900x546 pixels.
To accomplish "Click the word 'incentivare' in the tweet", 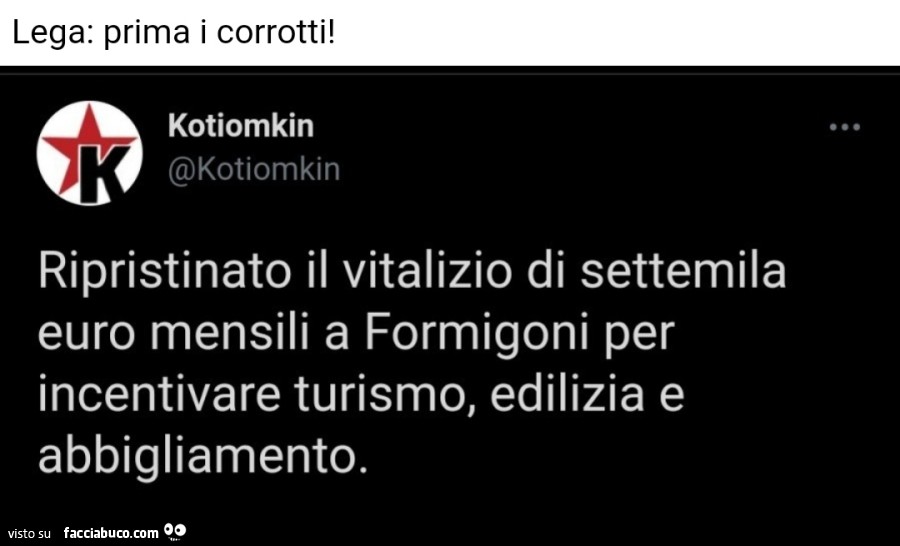I will (159, 394).
